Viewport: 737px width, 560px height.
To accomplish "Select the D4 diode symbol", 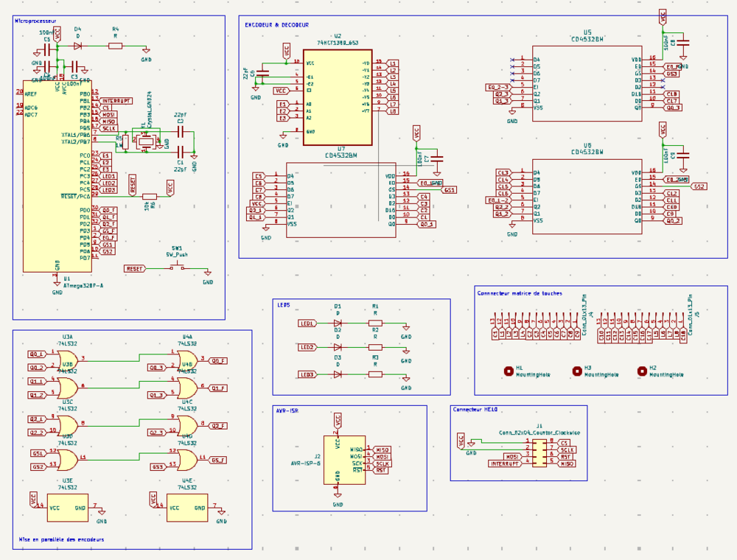I will (77, 46).
